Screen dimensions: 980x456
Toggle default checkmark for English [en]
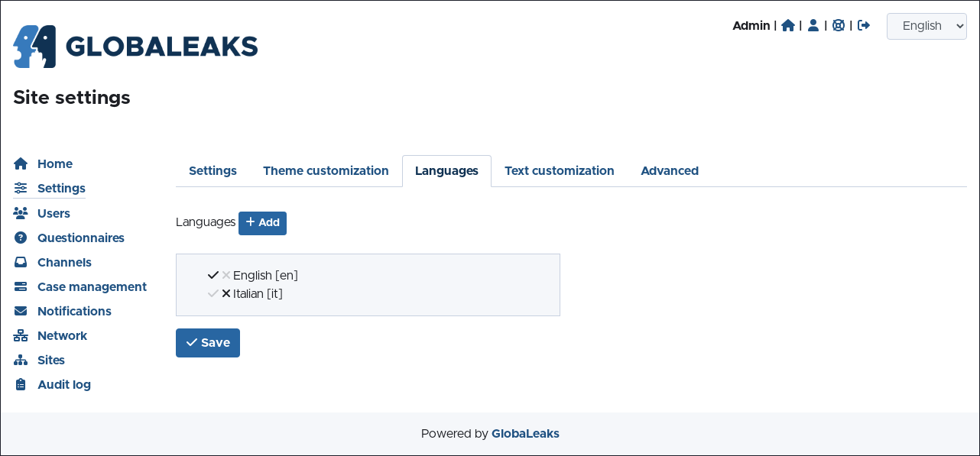[213, 275]
